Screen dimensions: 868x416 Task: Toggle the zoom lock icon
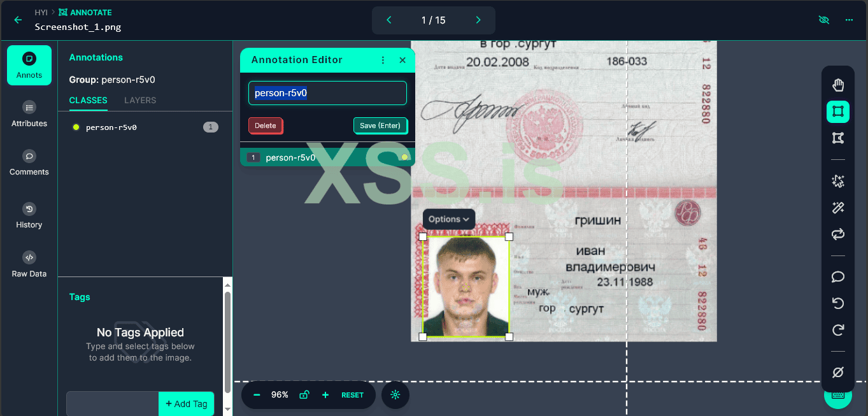point(304,395)
